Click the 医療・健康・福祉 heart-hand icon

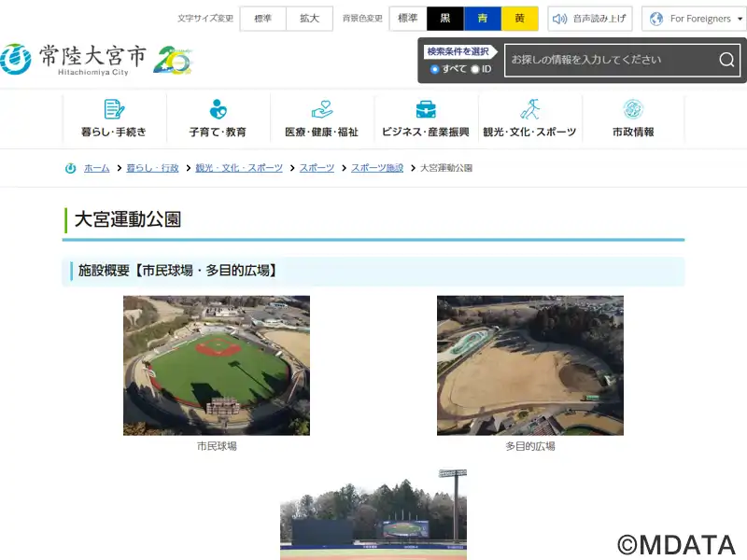322,109
